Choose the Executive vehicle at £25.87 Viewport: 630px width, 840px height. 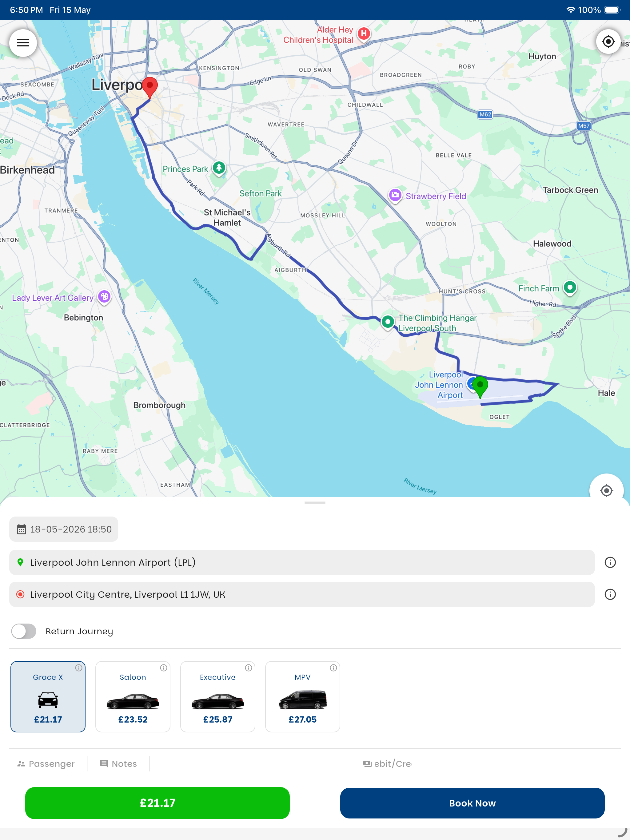click(x=218, y=697)
